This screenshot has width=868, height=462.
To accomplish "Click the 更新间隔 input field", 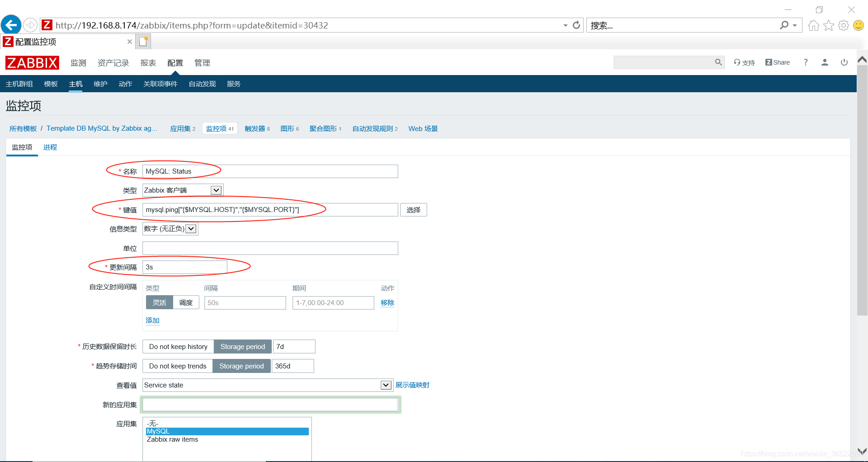I will coord(184,267).
